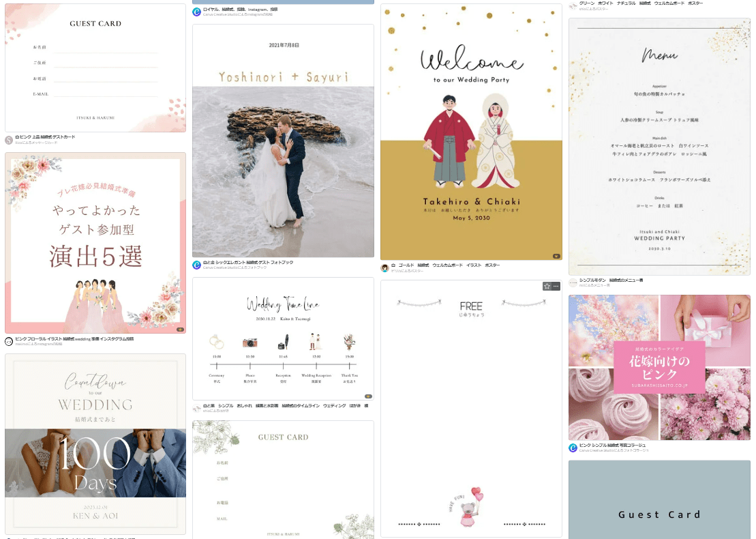This screenshot has width=756, height=539.
Task: Star the FREE guestbook template
Action: (547, 286)
